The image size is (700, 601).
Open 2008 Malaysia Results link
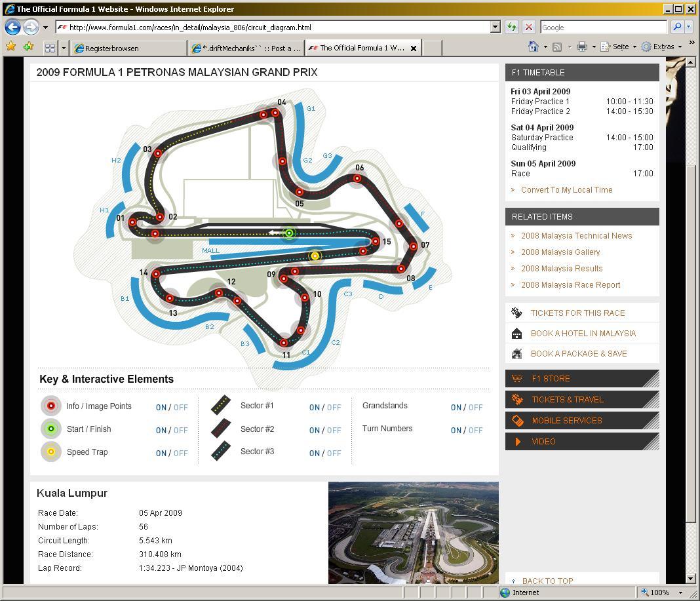coord(562,268)
